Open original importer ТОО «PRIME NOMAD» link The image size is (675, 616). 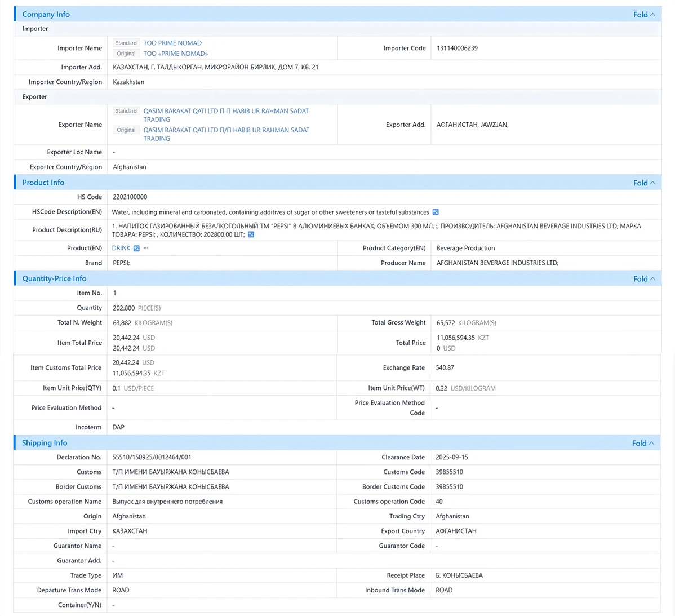[x=176, y=54]
